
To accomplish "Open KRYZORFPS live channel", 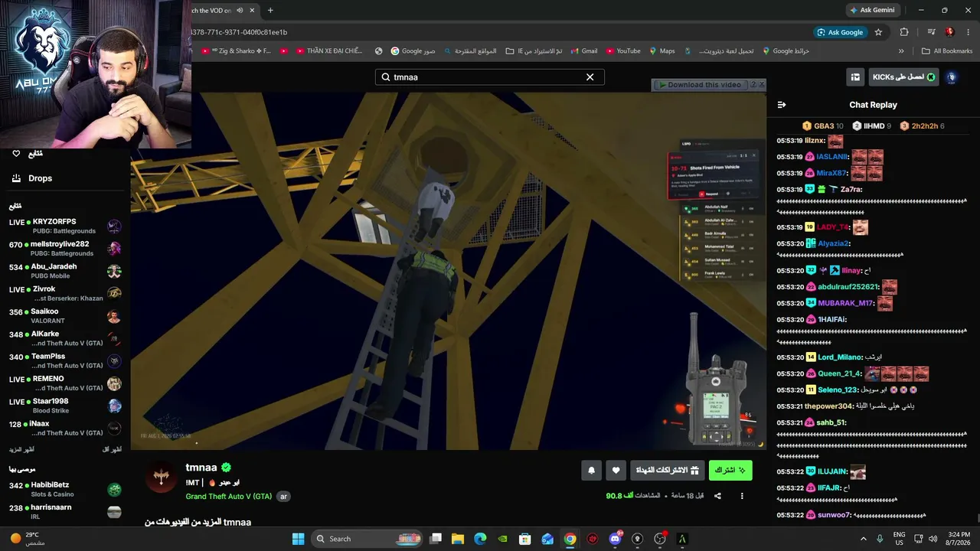I will coord(65,226).
